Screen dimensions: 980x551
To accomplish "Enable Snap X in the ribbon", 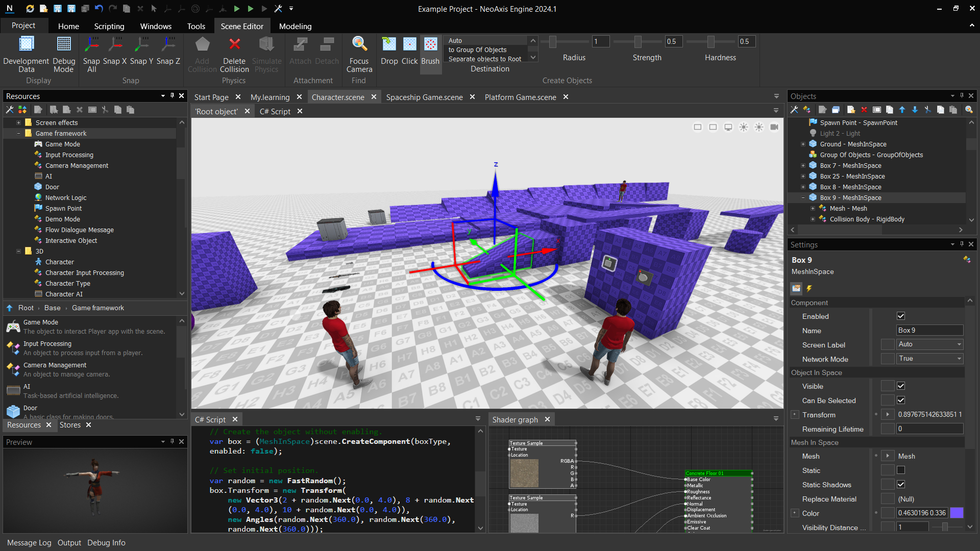I will tap(115, 44).
